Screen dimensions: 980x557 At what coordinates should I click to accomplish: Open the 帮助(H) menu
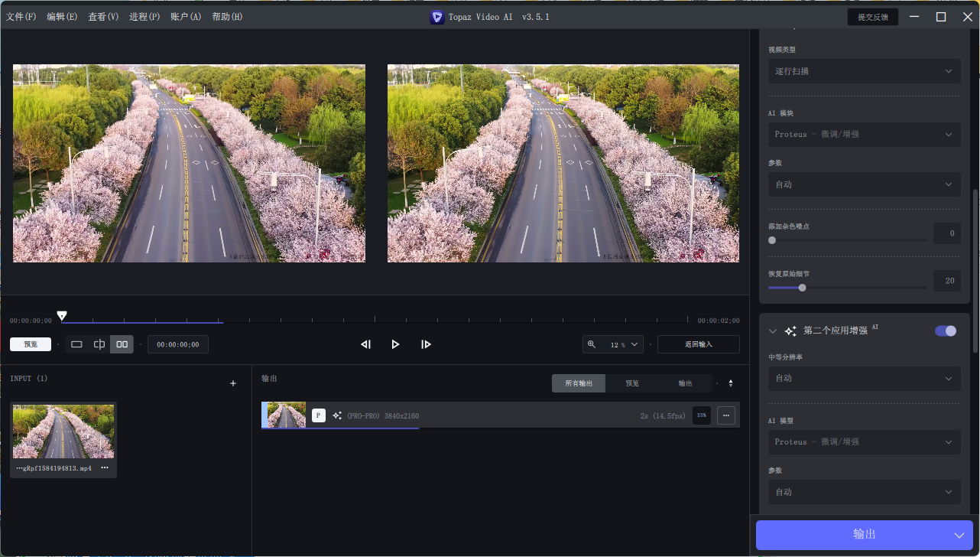tap(227, 17)
